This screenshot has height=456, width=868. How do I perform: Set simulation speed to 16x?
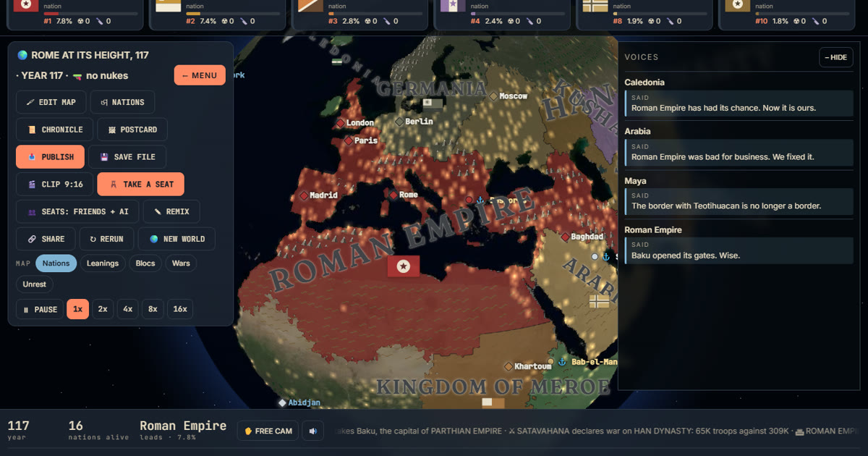point(180,309)
